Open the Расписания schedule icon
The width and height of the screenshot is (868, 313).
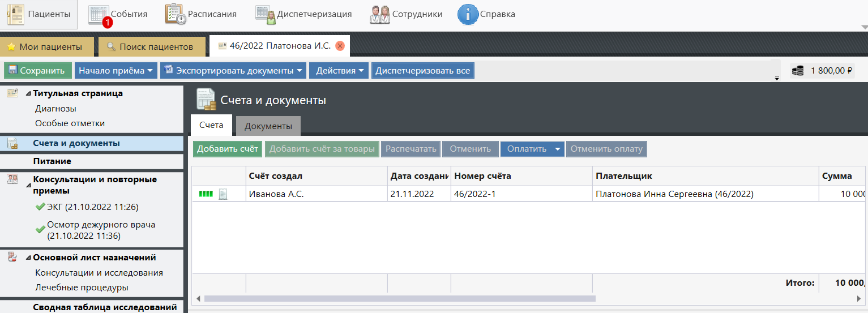click(x=175, y=14)
